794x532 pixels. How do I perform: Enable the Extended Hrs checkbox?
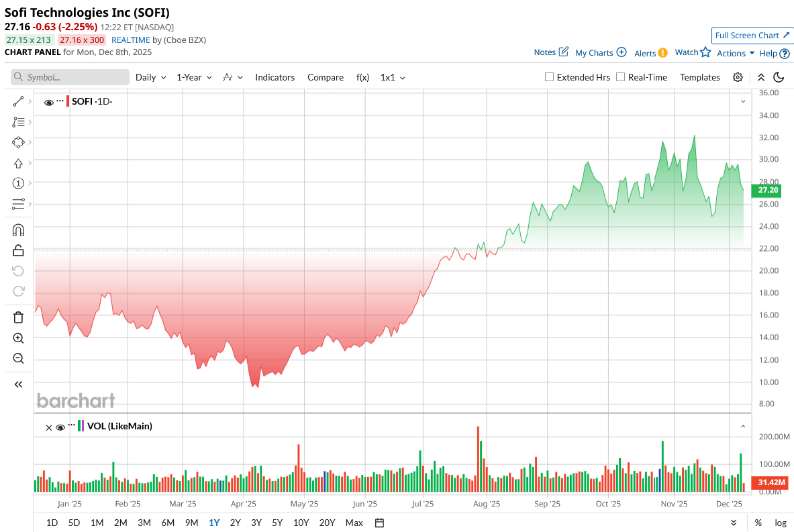click(549, 77)
